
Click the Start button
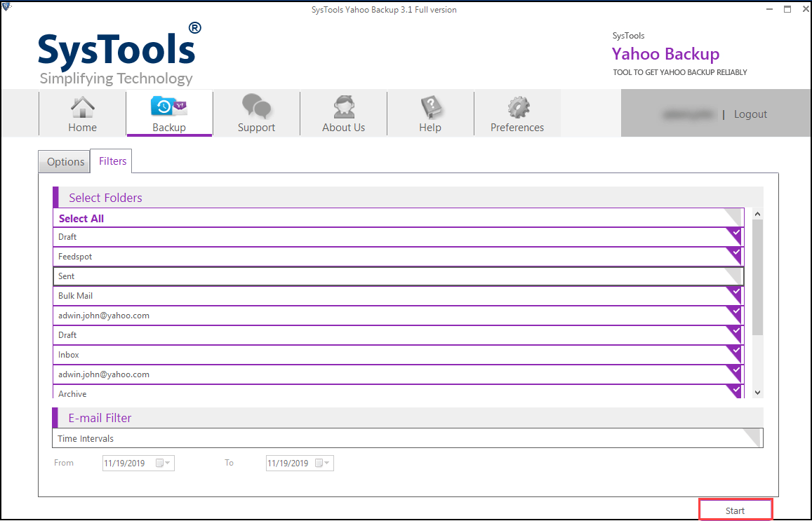point(736,510)
